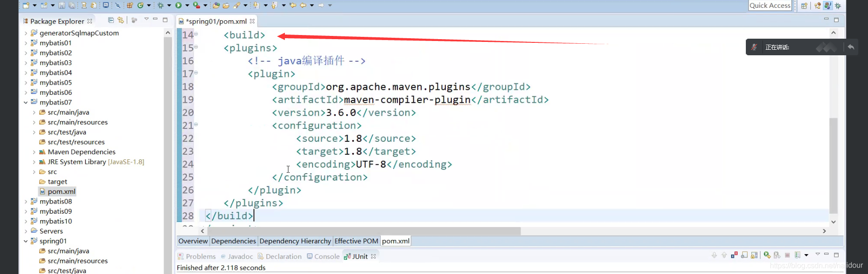Fold the plugin element at line 17
Screen dimensions: 868x274
[196, 72]
